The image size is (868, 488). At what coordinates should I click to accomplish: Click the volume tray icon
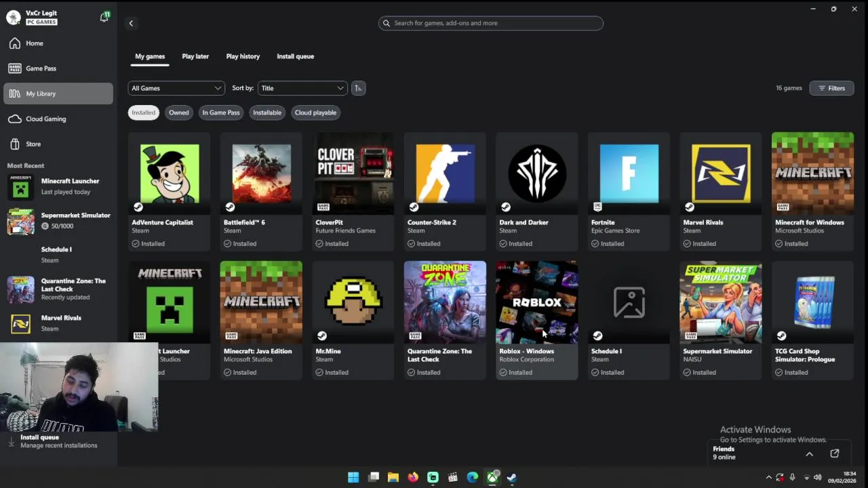coord(818,478)
